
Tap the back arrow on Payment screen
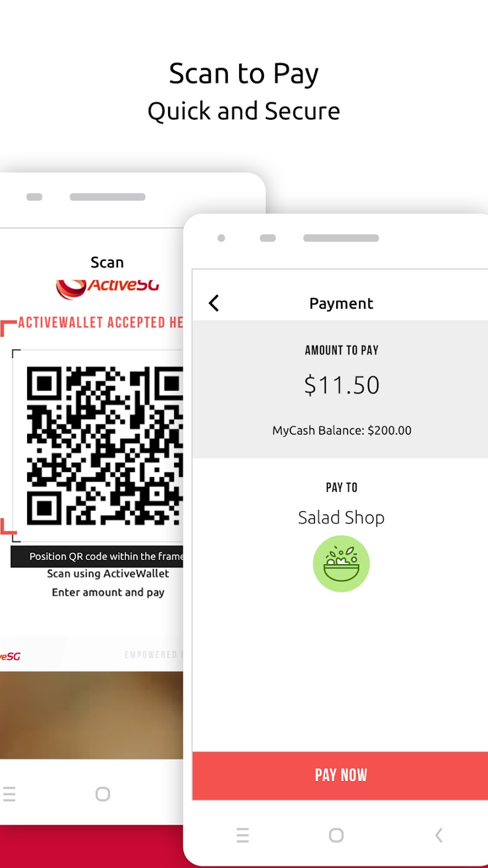(214, 303)
